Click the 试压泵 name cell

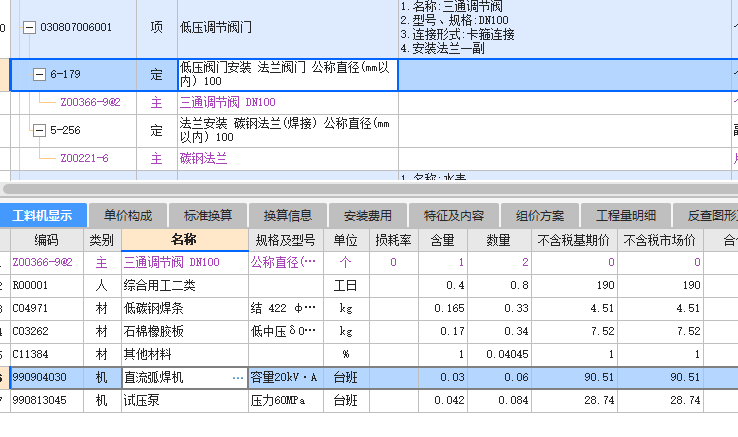(x=184, y=401)
